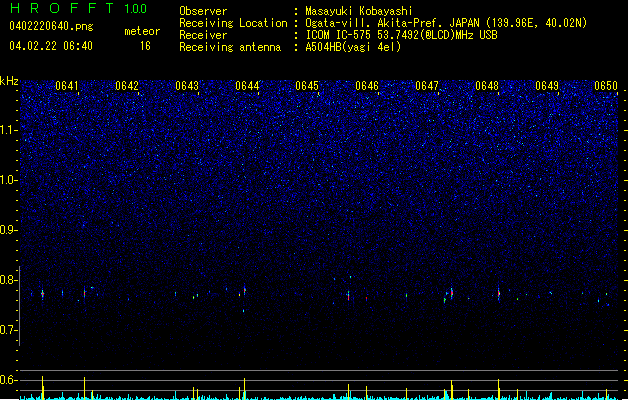Click the 0.9 kHz axis label
629x400 pixels.
tap(9, 230)
